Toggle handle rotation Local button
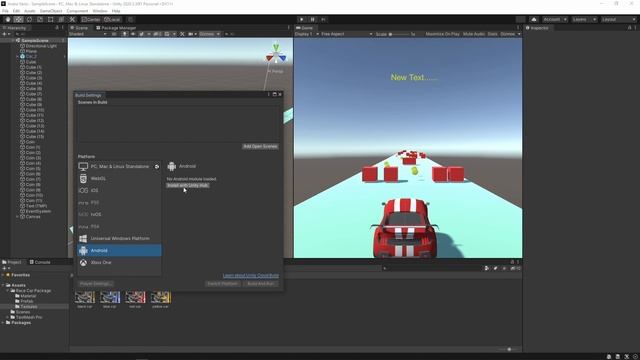Image resolution: width=640 pixels, height=360 pixels. 112,20
